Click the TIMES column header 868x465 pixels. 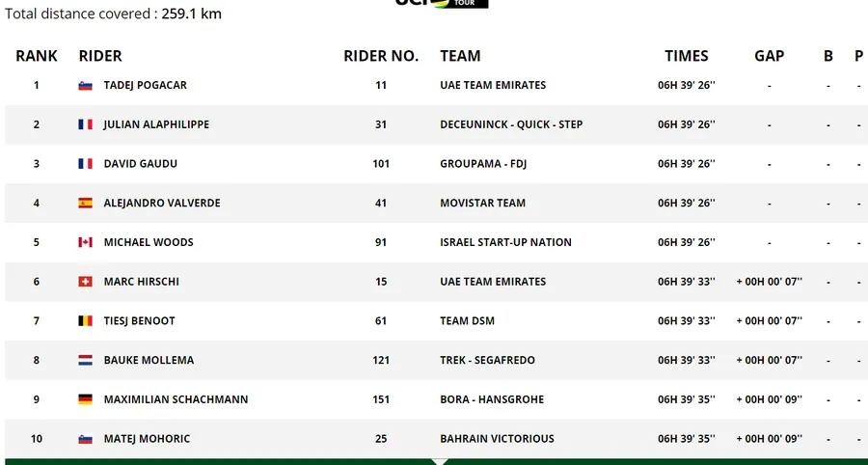686,56
